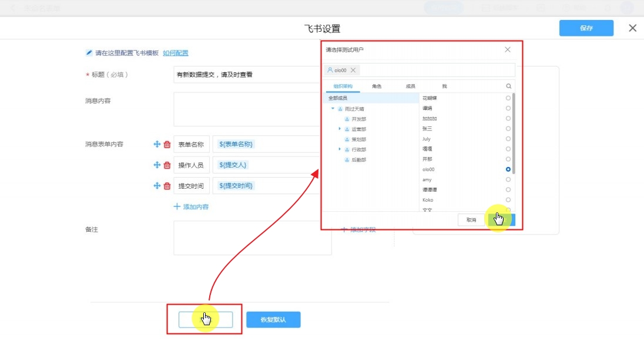The height and width of the screenshot is (347, 644).
Task: Remove selected user olo00 tag
Action: pyautogui.click(x=353, y=70)
